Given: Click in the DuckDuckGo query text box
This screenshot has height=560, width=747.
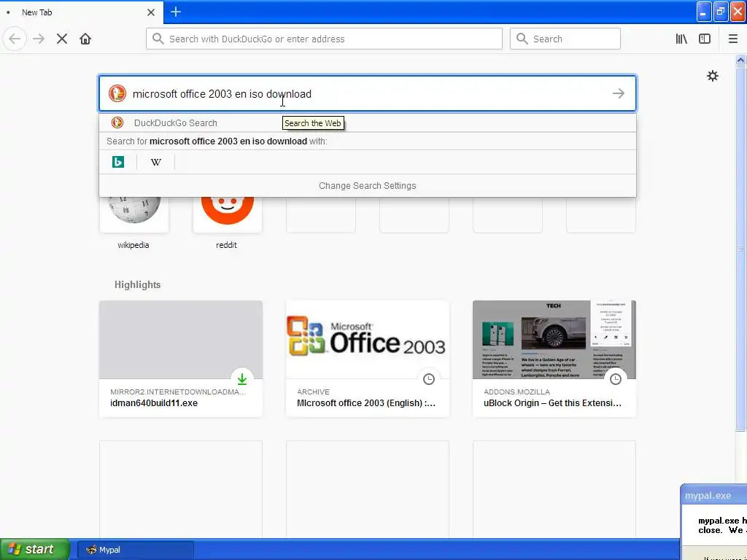Looking at the screenshot, I should point(368,93).
